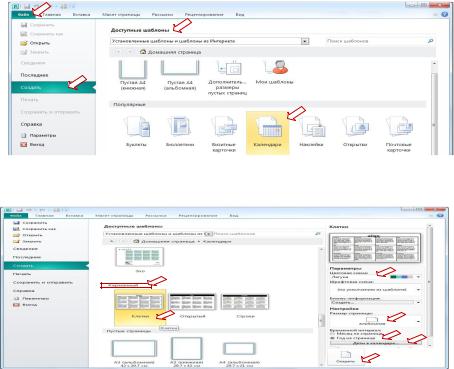Expand the template source dropdown in upper window
The image size is (454, 369).
[x=305, y=41]
